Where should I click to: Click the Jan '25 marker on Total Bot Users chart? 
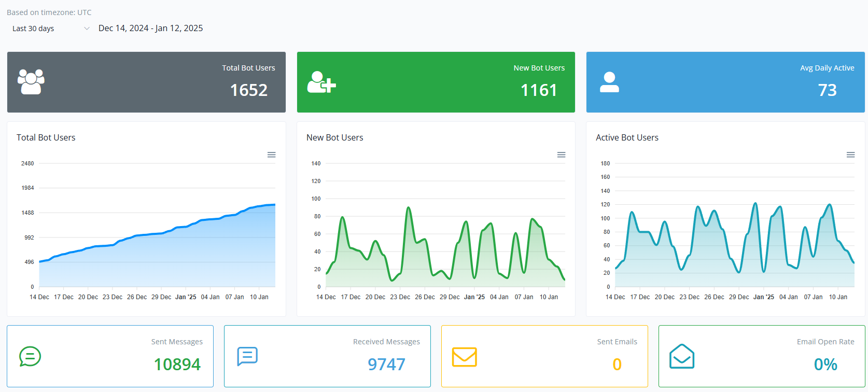pyautogui.click(x=186, y=297)
